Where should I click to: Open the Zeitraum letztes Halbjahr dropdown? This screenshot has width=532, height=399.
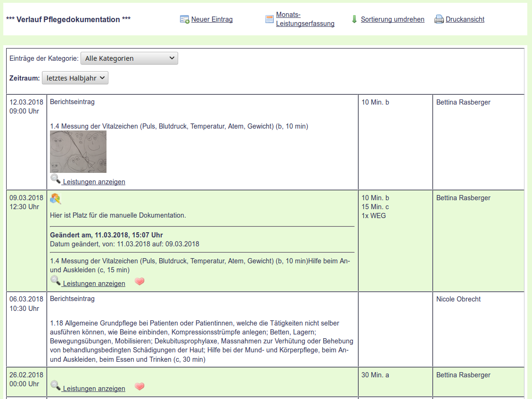coord(75,78)
